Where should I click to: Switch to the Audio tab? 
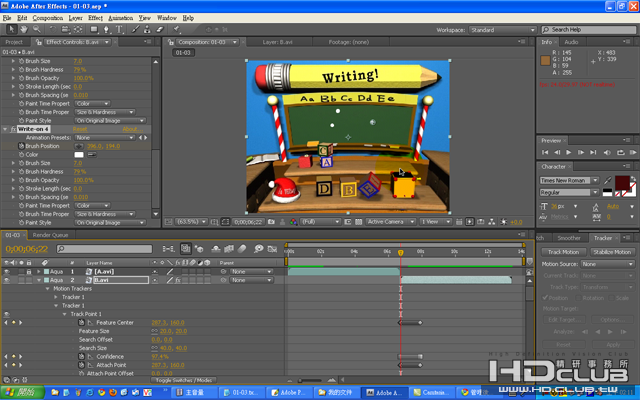(571, 42)
